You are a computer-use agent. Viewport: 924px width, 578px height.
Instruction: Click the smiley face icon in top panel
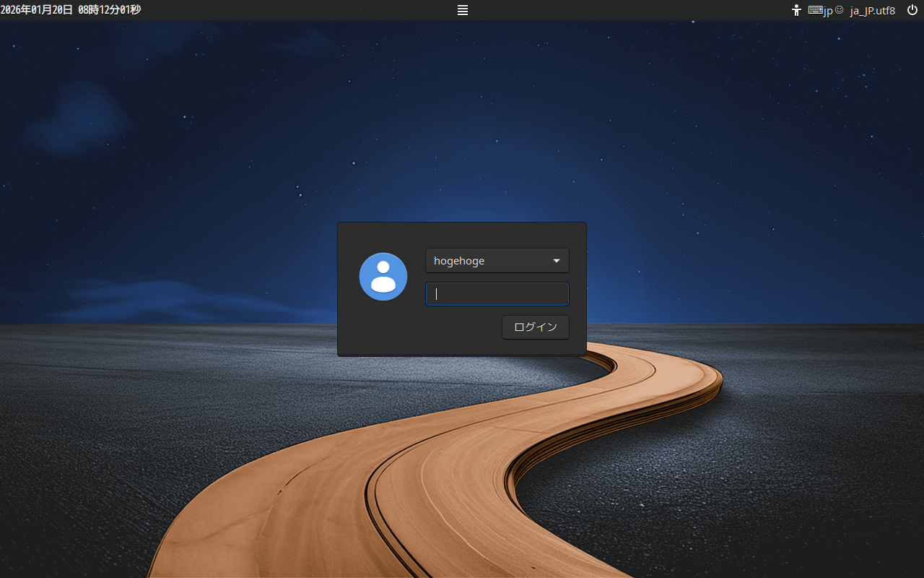pos(839,10)
